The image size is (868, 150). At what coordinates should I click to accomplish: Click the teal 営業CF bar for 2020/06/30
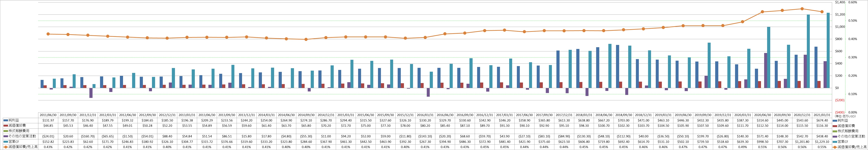coord(769,58)
